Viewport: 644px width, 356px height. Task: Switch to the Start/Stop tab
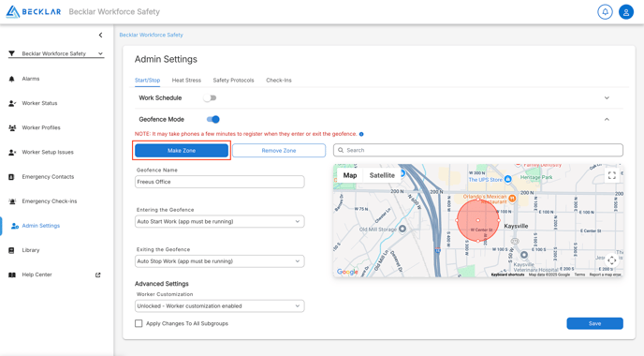(x=148, y=81)
